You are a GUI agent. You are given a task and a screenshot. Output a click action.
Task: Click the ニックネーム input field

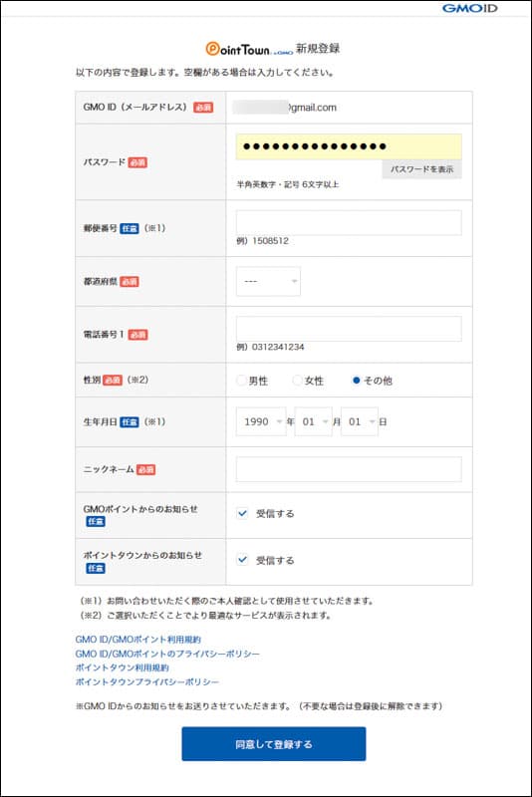[349, 469]
